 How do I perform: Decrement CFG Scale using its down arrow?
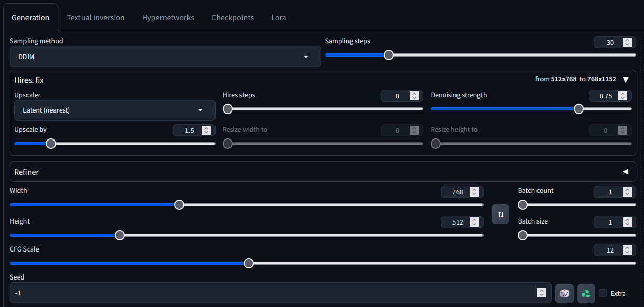point(627,252)
